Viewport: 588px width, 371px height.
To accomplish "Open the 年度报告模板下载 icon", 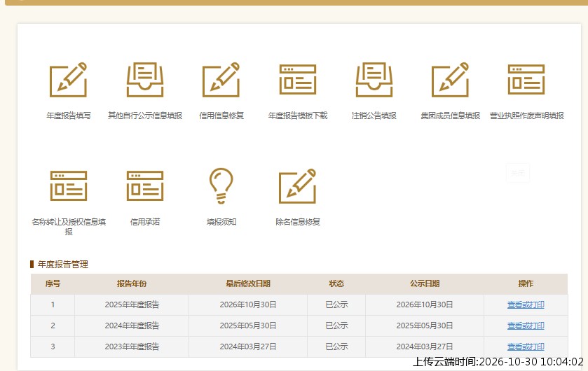I will pyautogui.click(x=298, y=79).
